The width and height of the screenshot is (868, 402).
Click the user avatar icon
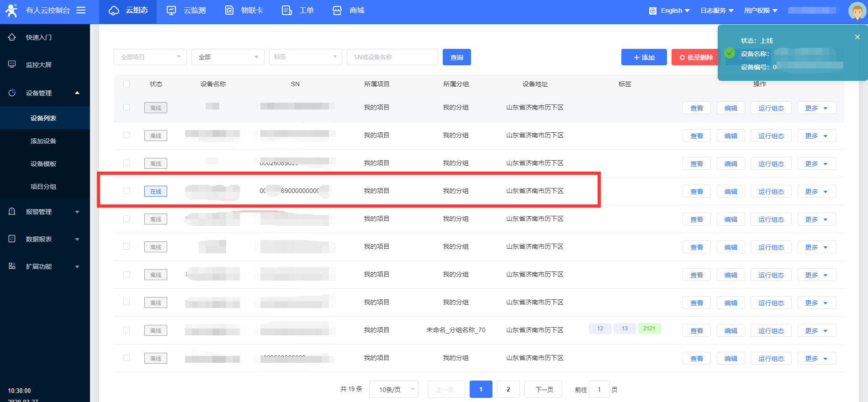click(x=857, y=10)
